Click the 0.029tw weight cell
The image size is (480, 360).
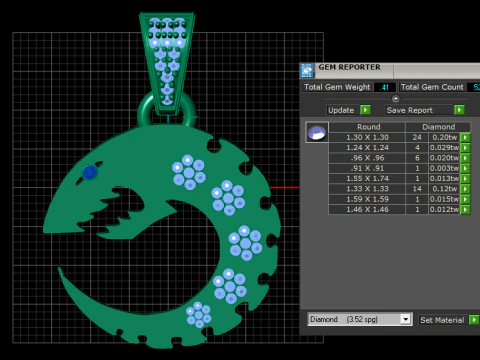(444, 148)
